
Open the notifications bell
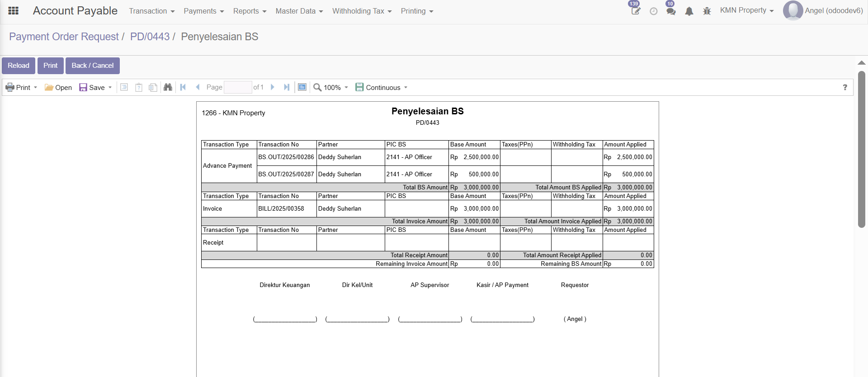pos(689,11)
